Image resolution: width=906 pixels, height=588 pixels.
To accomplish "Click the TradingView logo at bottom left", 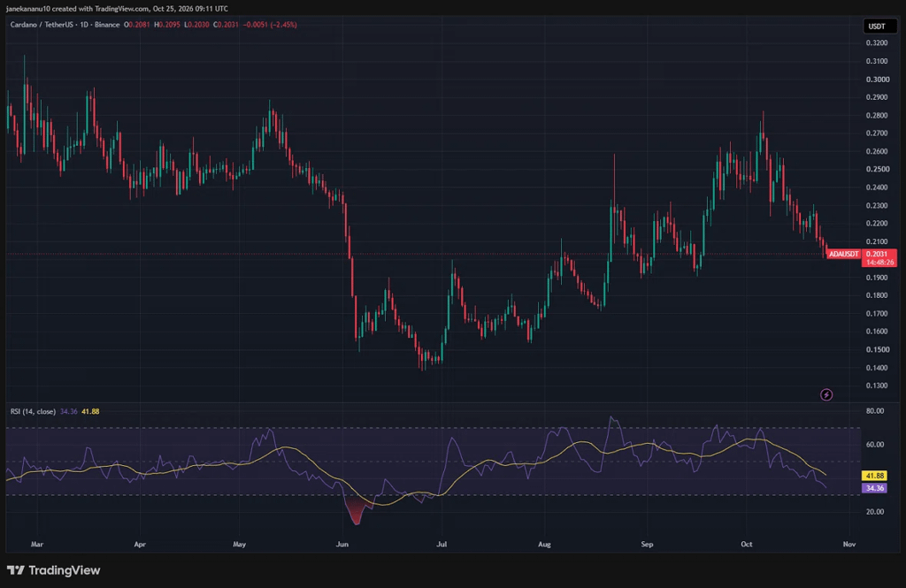I will [53, 570].
